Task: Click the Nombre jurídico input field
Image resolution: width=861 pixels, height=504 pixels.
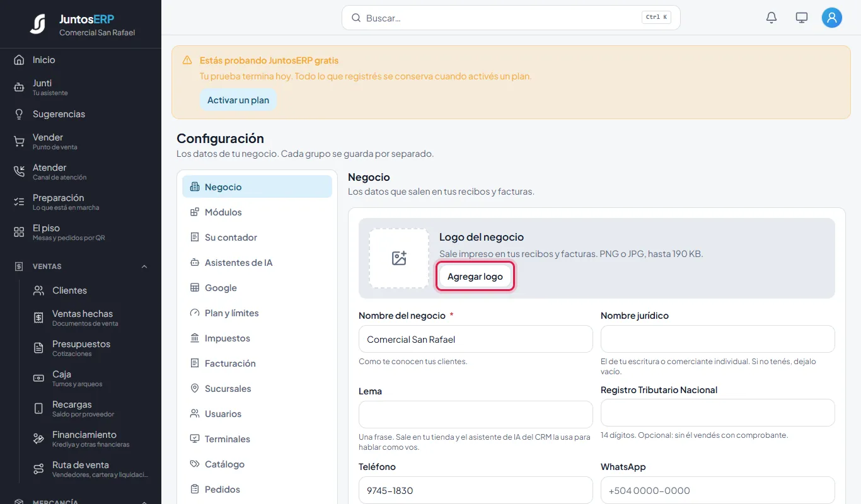Action: click(718, 339)
